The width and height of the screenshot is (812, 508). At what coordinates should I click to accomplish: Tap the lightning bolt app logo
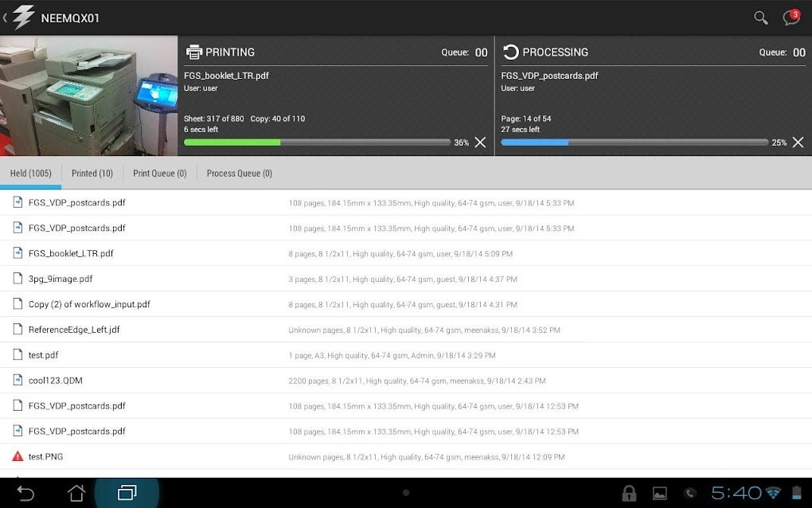coord(23,18)
